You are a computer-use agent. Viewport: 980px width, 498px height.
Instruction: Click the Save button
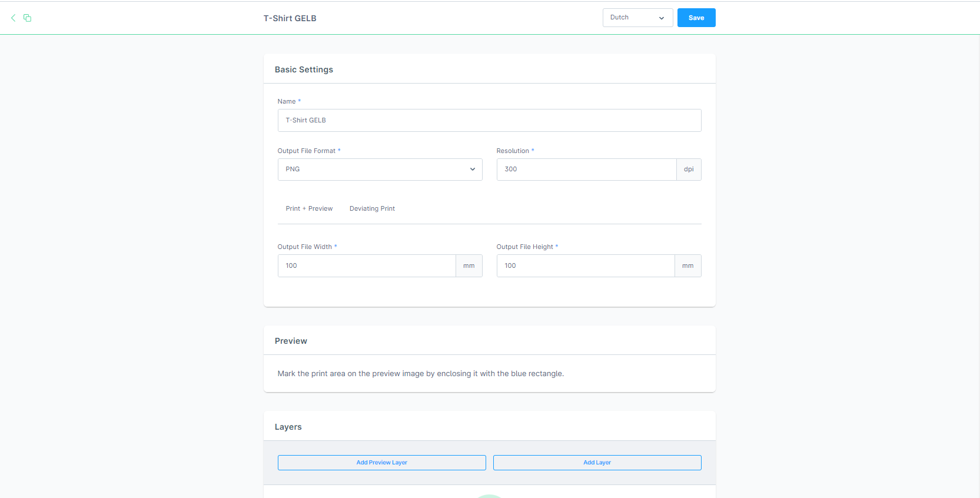coord(696,18)
